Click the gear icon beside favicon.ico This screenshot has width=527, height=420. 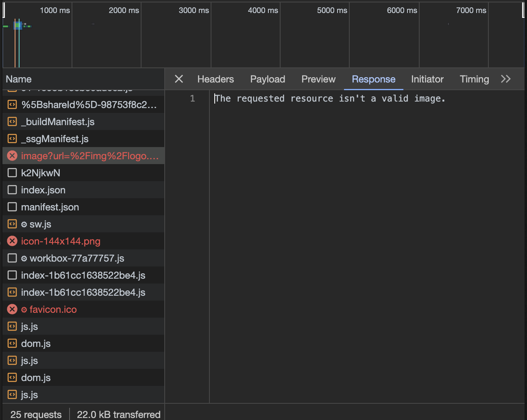[24, 309]
